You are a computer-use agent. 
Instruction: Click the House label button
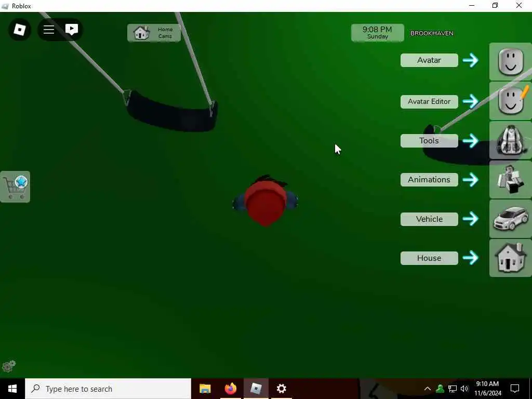[x=429, y=258]
